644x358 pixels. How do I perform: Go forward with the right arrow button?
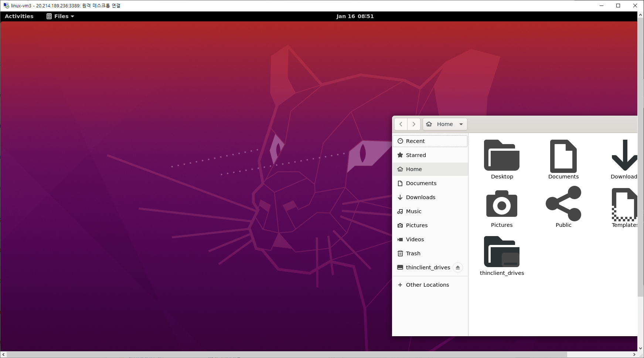click(x=414, y=124)
